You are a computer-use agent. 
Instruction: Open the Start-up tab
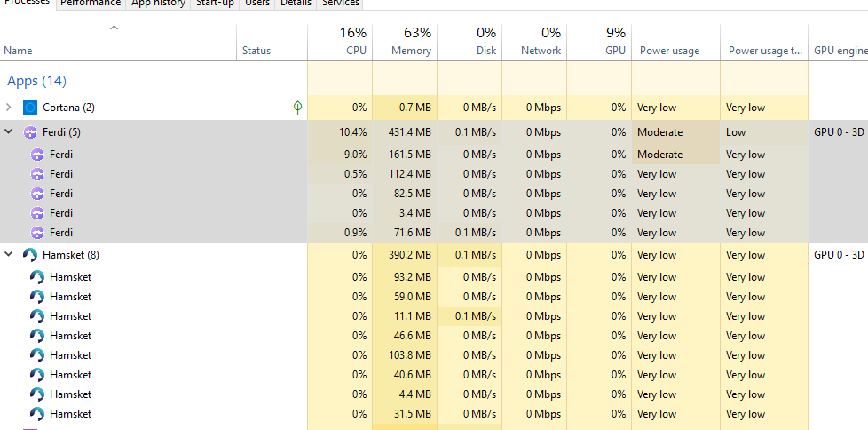[x=216, y=3]
